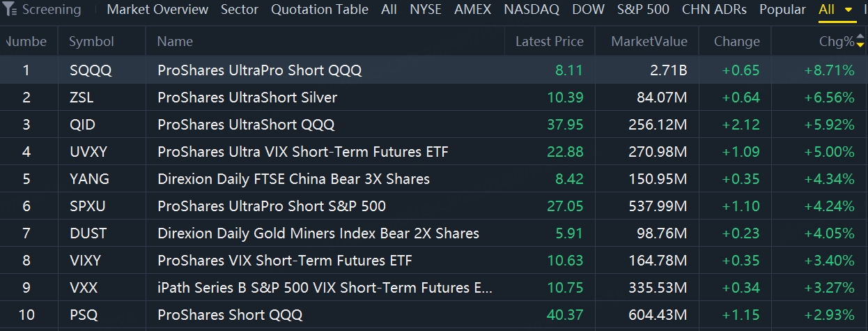
Task: Open the Screening filter icon
Action: pos(10,10)
